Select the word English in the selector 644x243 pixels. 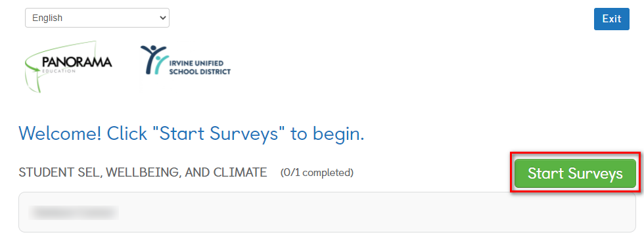pyautogui.click(x=47, y=18)
